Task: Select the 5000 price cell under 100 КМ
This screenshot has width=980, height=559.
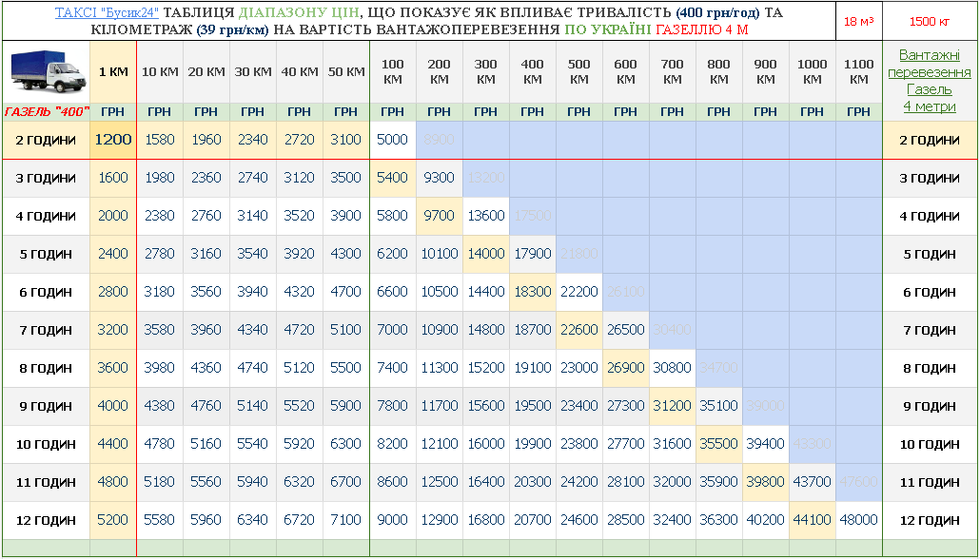Action: click(392, 140)
